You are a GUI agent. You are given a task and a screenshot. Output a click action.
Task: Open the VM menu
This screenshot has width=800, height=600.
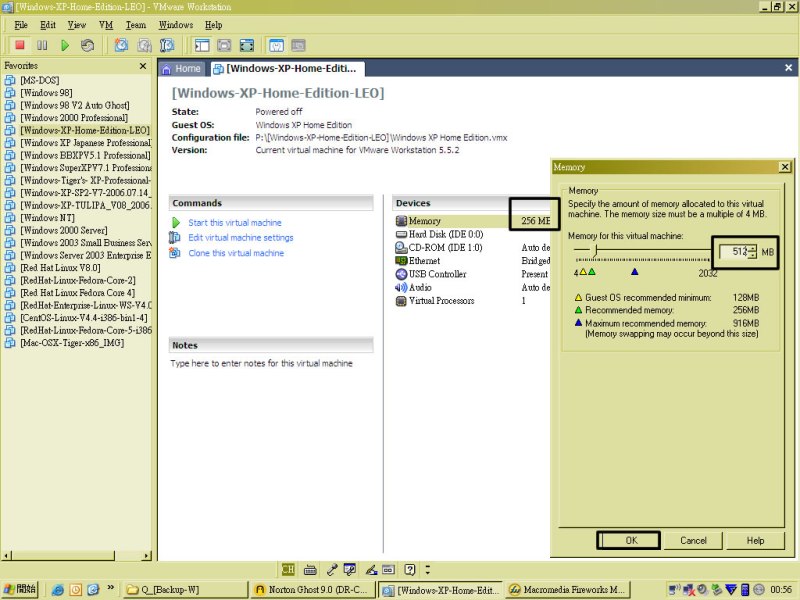[106, 25]
